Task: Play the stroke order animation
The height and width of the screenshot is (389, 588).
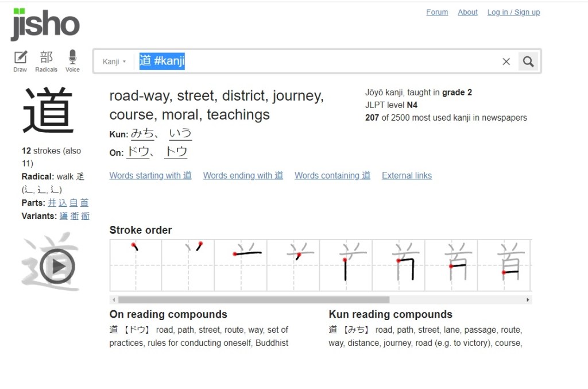Action: [x=57, y=266]
